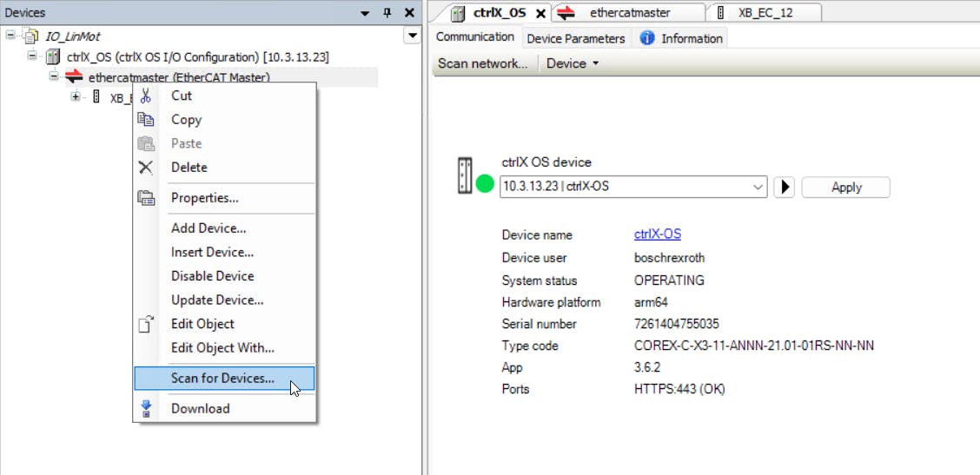The height and width of the screenshot is (475, 980).
Task: Click the Edit Object icon
Action: (x=146, y=324)
